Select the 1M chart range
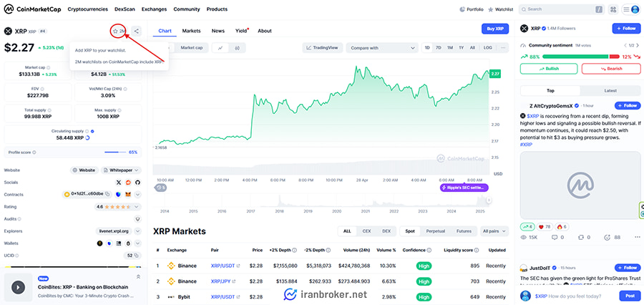The width and height of the screenshot is (644, 305). (450, 48)
